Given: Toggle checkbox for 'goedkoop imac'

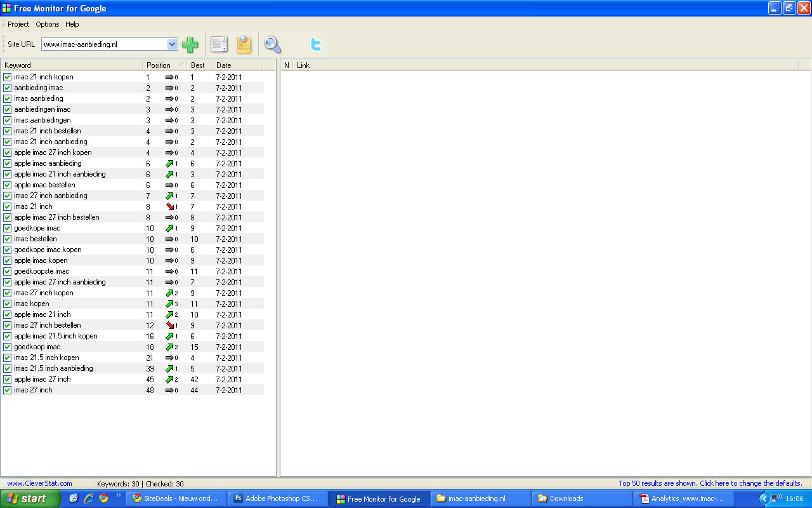Looking at the screenshot, I should (x=8, y=347).
